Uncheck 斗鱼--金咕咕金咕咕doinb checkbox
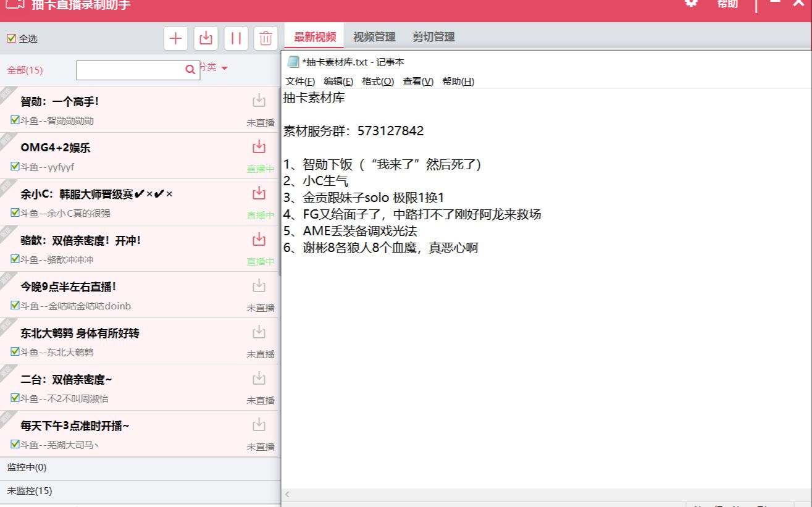Image resolution: width=812 pixels, height=507 pixels. click(x=15, y=305)
